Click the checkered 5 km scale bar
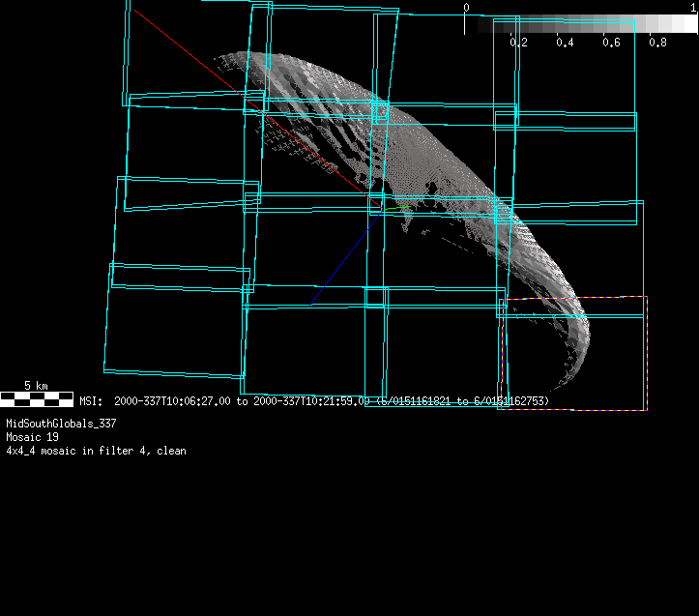The height and width of the screenshot is (616, 699). (36, 398)
